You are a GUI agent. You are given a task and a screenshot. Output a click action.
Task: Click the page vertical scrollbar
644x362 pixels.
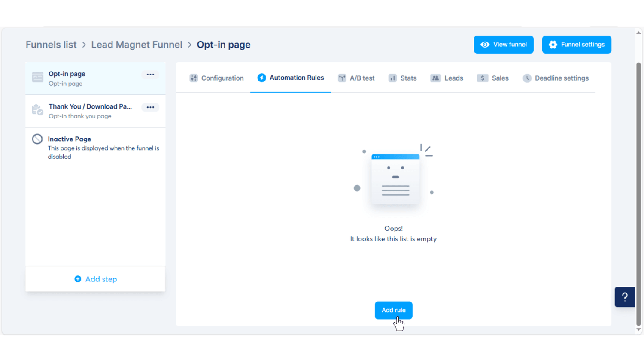coord(638,194)
